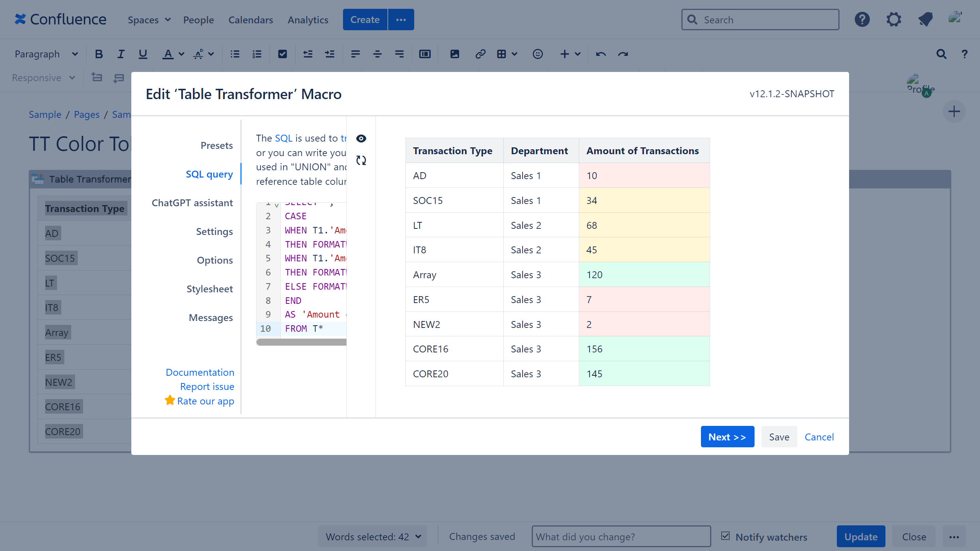Viewport: 980px width, 551px height.
Task: Click the insert image icon
Action: [x=454, y=54]
